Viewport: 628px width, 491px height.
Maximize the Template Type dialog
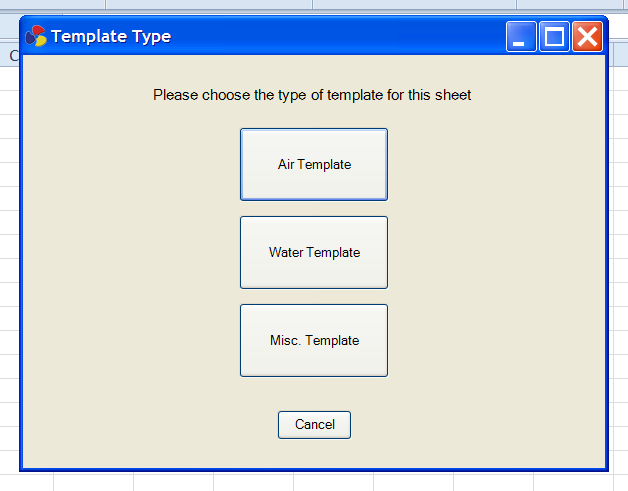[554, 37]
